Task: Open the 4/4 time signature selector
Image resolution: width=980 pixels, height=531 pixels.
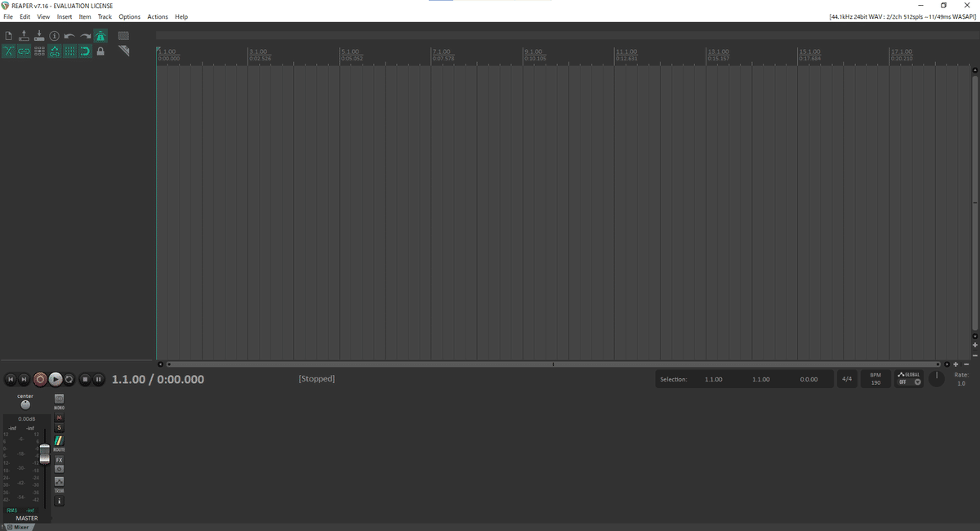Action: tap(847, 379)
